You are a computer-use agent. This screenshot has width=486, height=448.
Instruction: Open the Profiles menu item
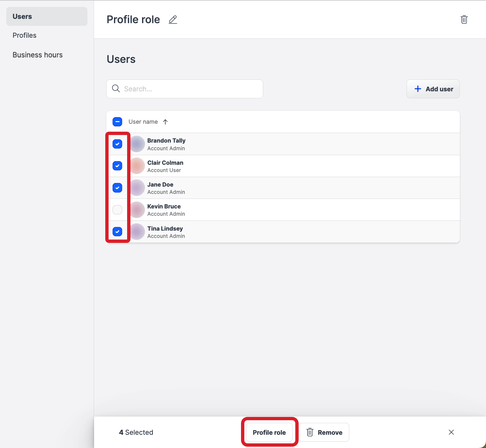(24, 35)
